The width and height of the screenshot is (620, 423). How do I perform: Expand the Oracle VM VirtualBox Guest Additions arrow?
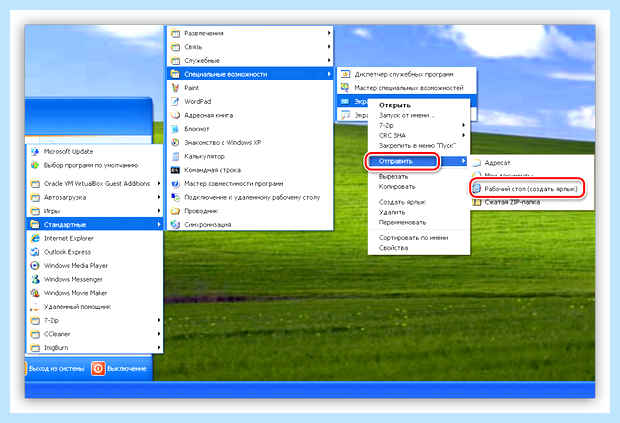[x=159, y=183]
